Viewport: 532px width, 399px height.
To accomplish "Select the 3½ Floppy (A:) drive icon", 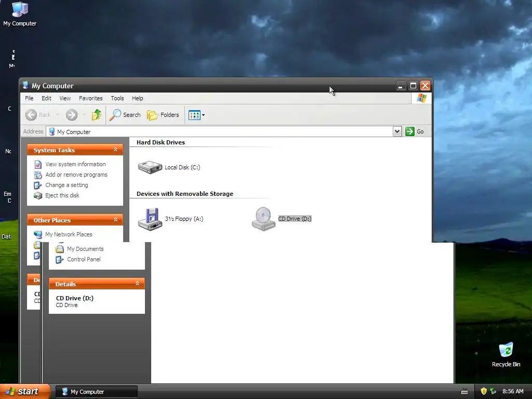I will (150, 219).
